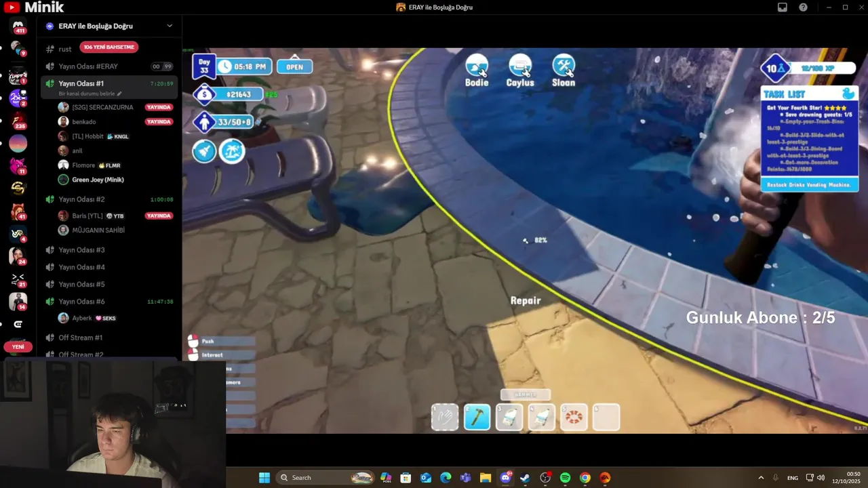Open the server icon with 235 badge

pos(18,121)
